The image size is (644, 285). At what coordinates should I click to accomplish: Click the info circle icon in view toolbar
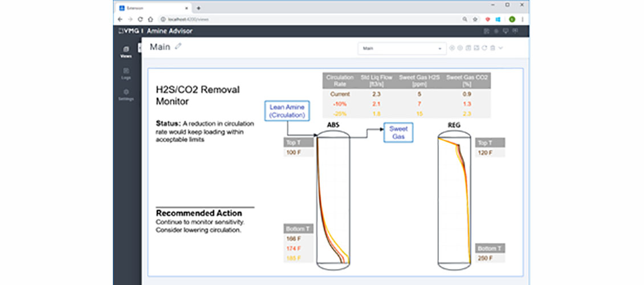(x=460, y=48)
